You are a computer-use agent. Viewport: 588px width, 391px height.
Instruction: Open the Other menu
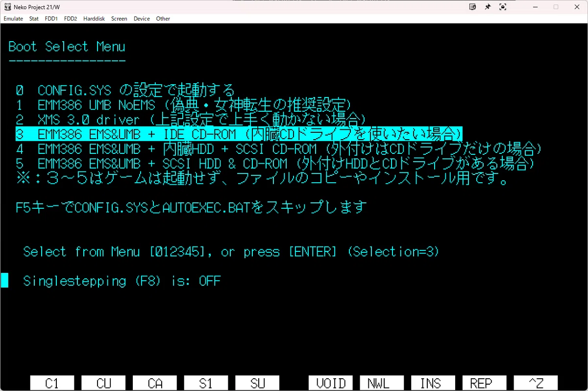tap(163, 19)
